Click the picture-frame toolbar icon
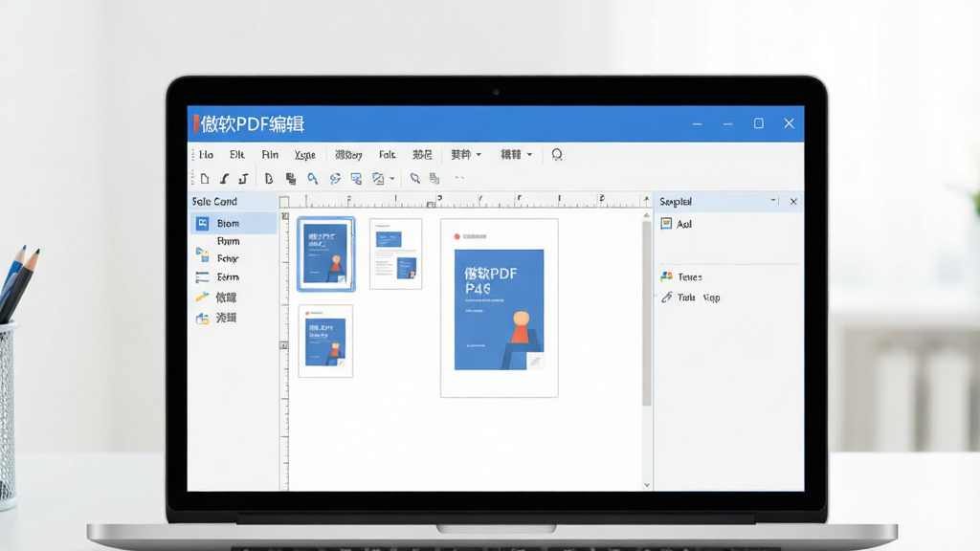Image resolution: width=980 pixels, height=551 pixels. [x=378, y=179]
